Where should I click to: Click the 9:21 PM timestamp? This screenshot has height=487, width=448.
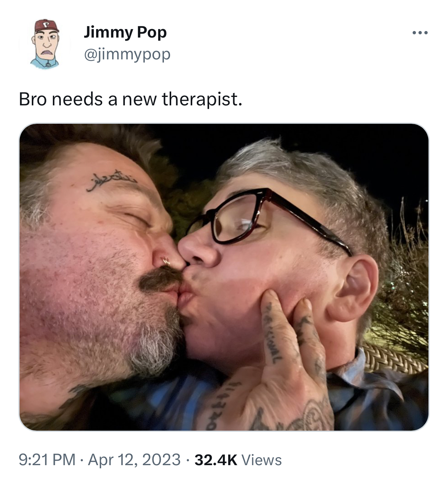tap(47, 459)
